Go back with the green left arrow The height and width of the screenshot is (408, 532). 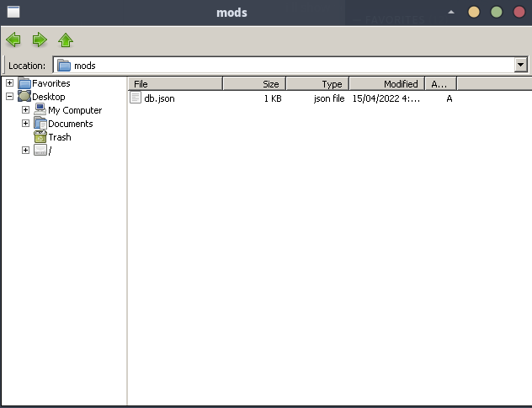pos(13,40)
